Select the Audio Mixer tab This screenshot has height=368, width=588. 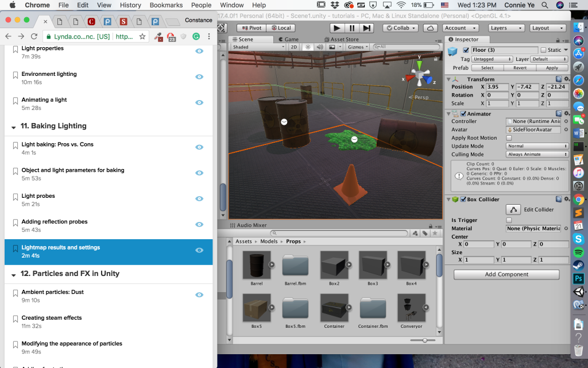(x=248, y=225)
